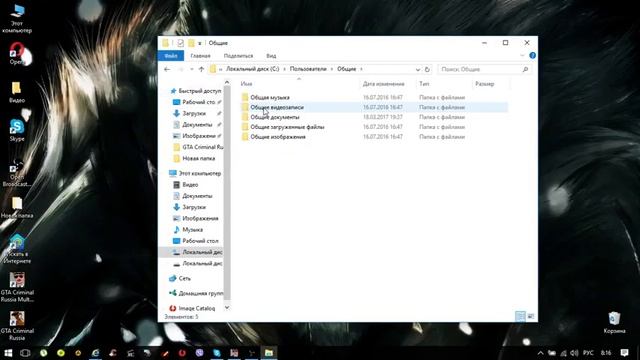Click the navigation pane scroll-up arrow
640x360 pixels.
click(227, 83)
